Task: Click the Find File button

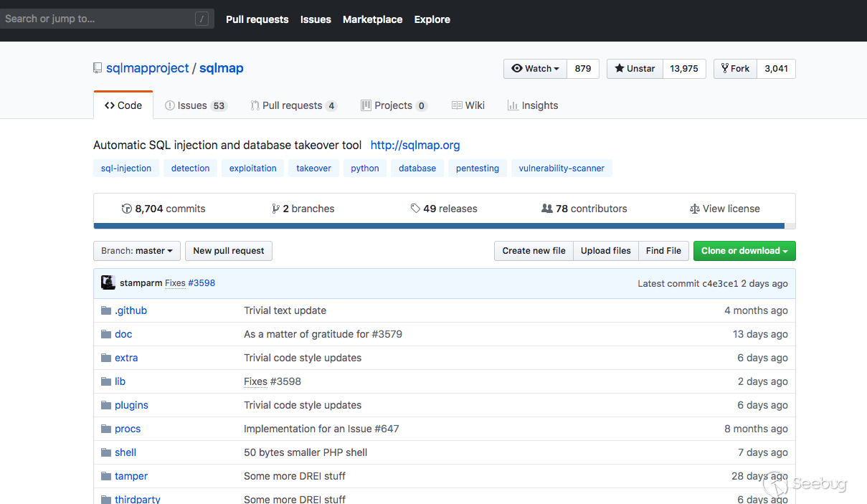Action: [x=663, y=251]
